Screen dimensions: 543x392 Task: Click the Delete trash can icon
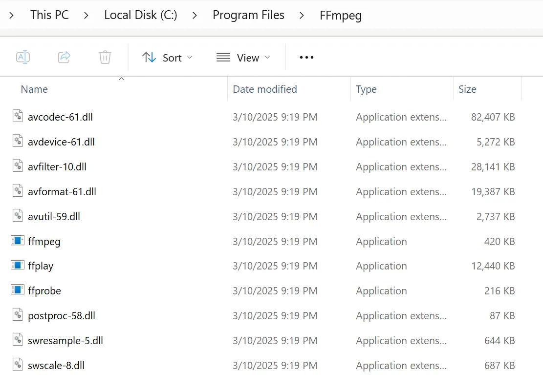point(105,58)
